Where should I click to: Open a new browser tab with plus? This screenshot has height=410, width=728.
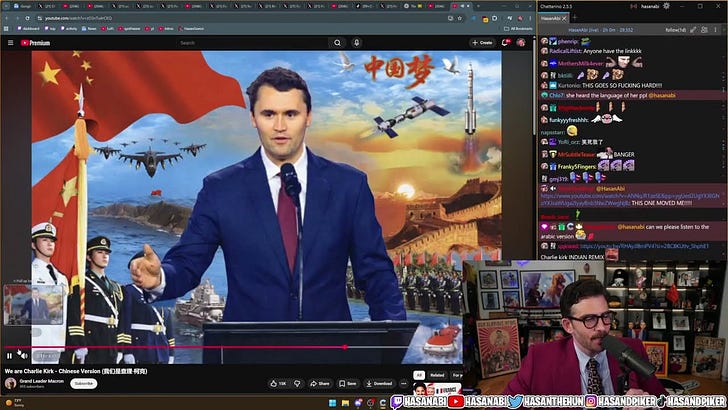pyautogui.click(x=479, y=6)
